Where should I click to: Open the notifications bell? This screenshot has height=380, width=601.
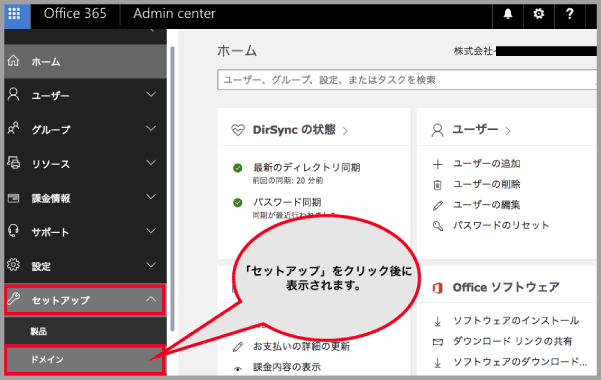[508, 14]
